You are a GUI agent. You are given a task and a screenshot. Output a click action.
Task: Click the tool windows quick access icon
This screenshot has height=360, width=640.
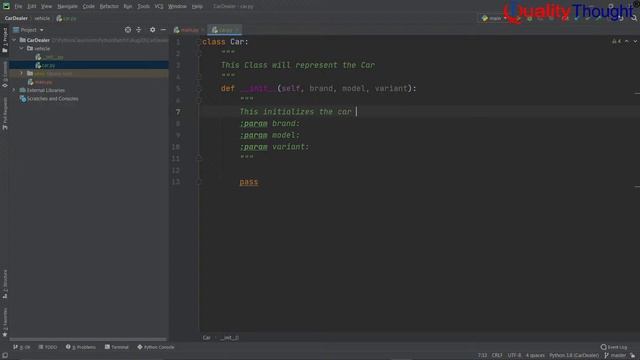click(5, 356)
